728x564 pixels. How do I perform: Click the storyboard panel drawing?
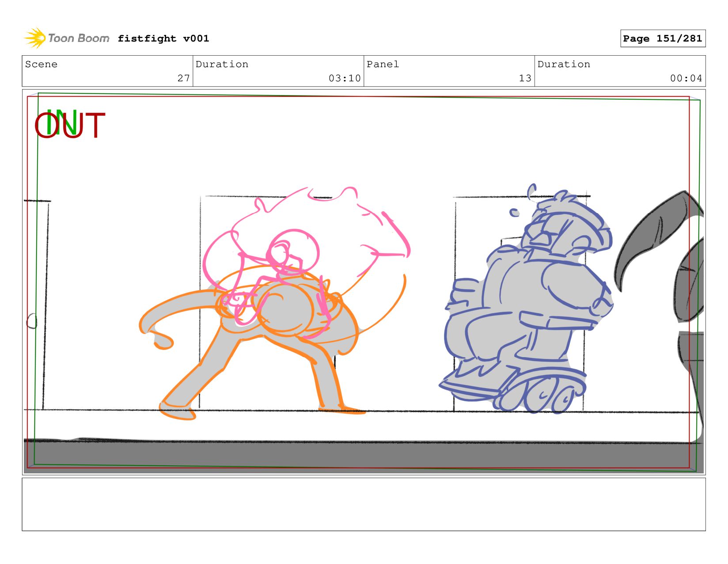[x=364, y=282]
